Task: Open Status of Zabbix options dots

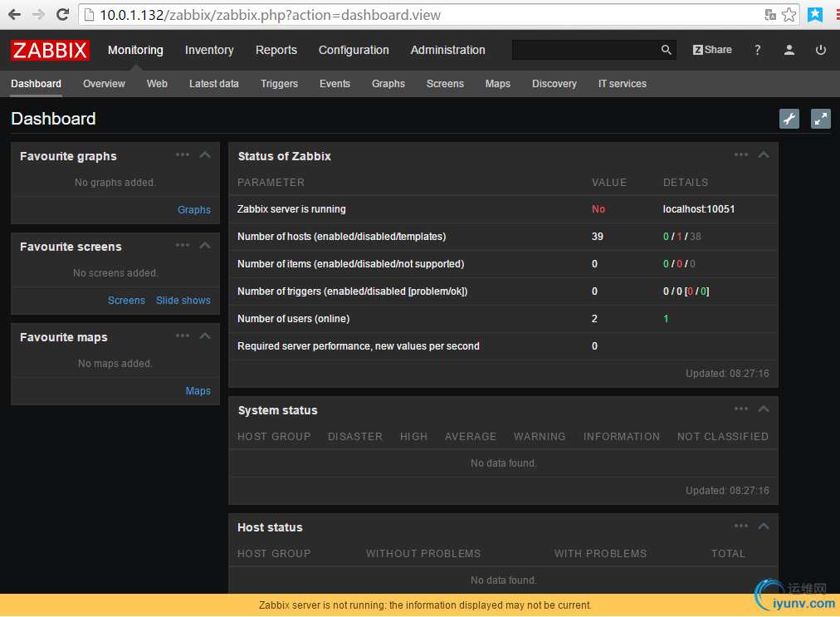Action: [741, 155]
